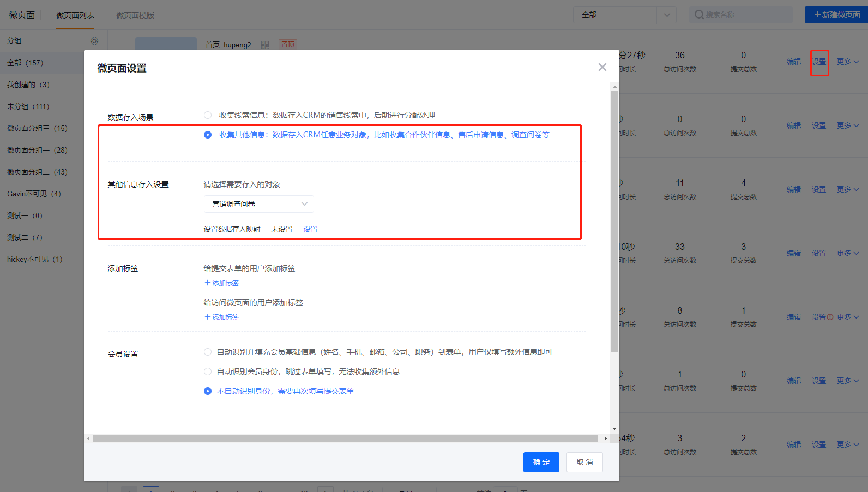This screenshot has width=868, height=492.
Task: Open the 全部 filter dropdown at top
Action: [x=624, y=15]
